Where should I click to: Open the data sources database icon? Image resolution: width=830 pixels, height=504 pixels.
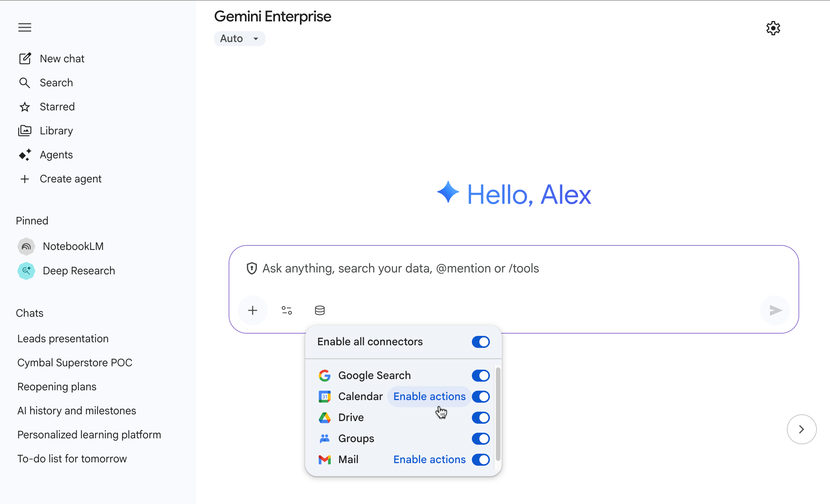[319, 310]
